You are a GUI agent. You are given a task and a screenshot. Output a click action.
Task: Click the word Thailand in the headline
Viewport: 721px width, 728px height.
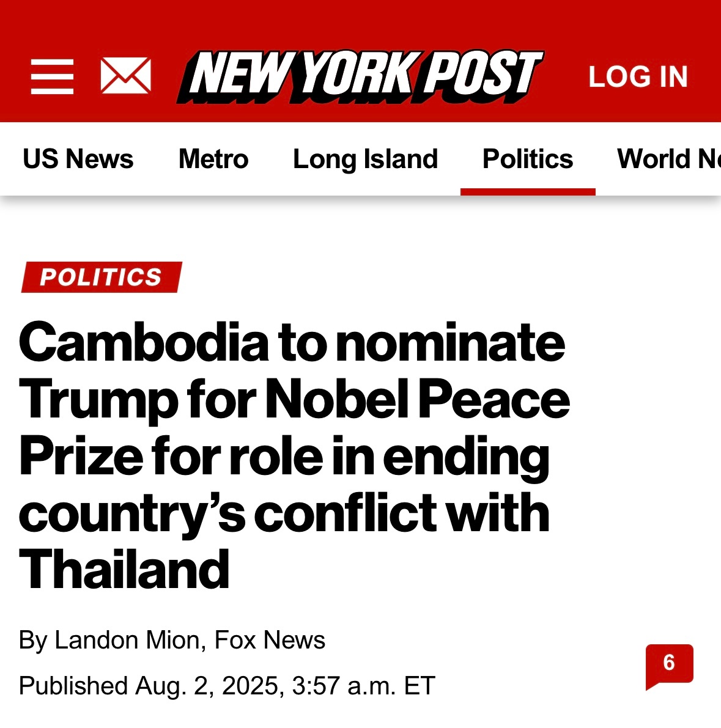click(125, 570)
